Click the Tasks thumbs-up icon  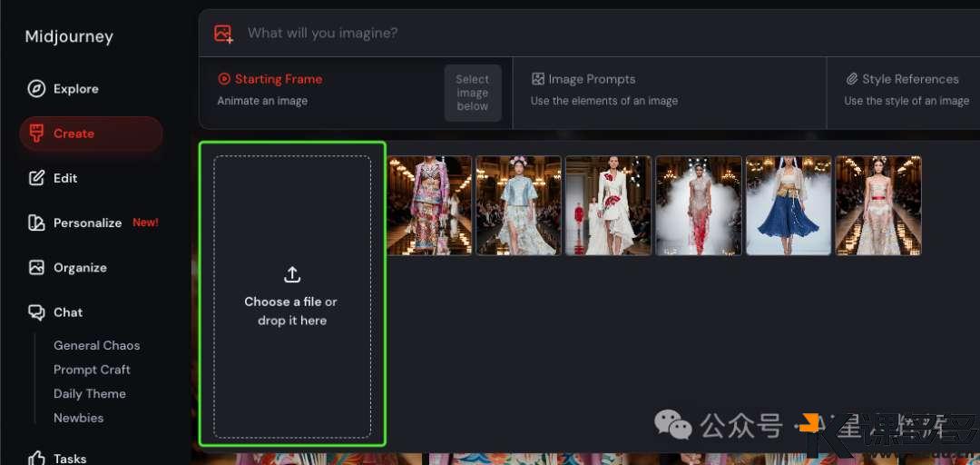[36, 458]
